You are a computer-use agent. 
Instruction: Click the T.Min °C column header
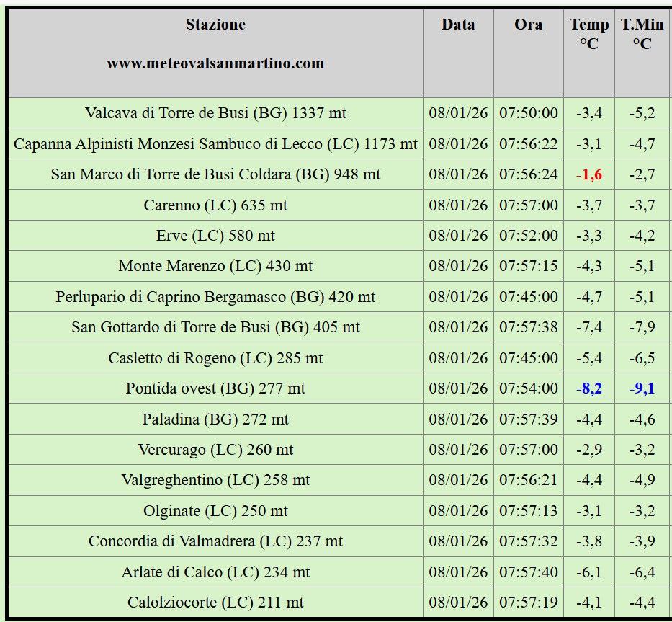pos(642,34)
